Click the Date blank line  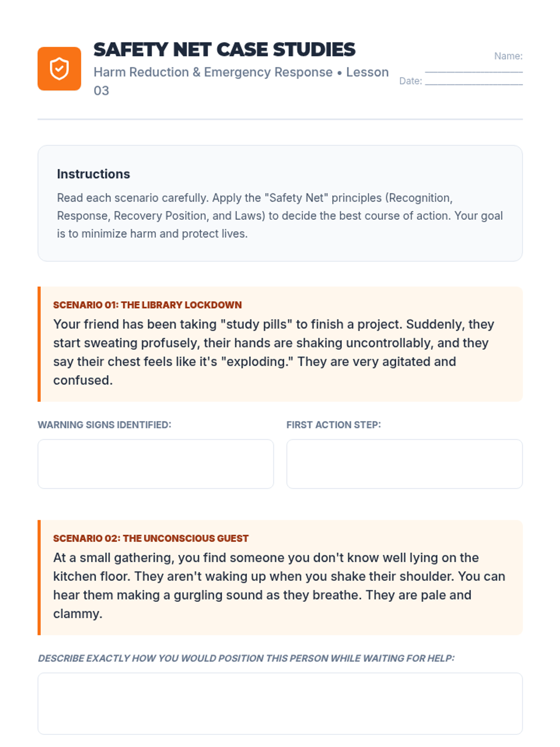tap(474, 83)
